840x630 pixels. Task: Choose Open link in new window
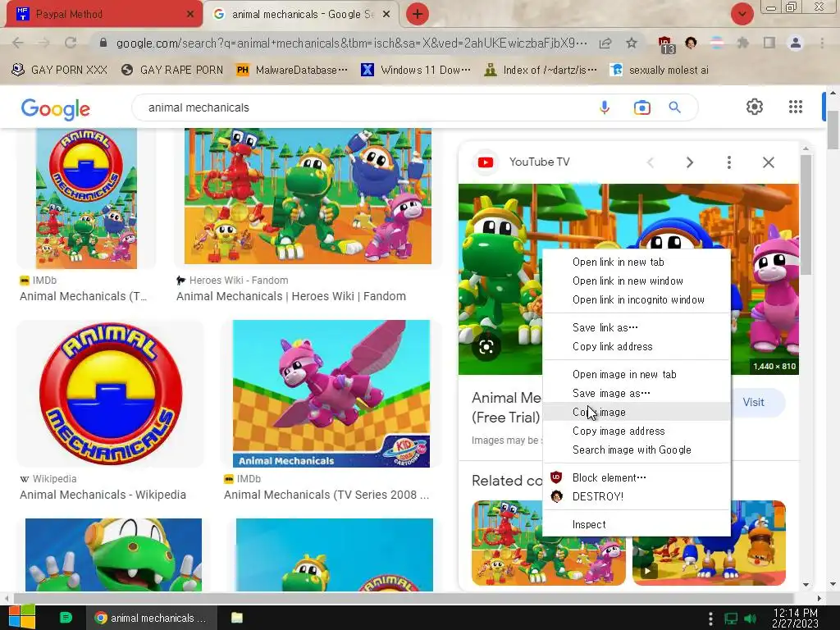click(637, 281)
